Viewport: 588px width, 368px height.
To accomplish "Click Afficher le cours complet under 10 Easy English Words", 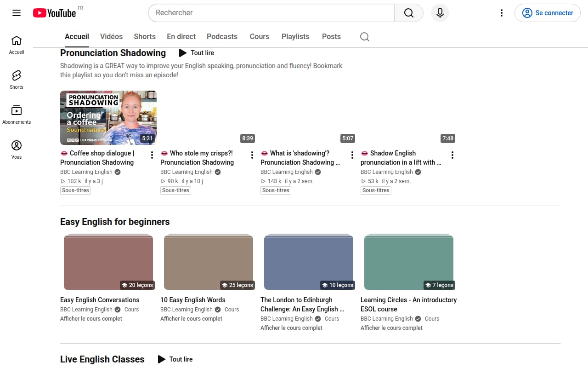I will pyautogui.click(x=191, y=319).
